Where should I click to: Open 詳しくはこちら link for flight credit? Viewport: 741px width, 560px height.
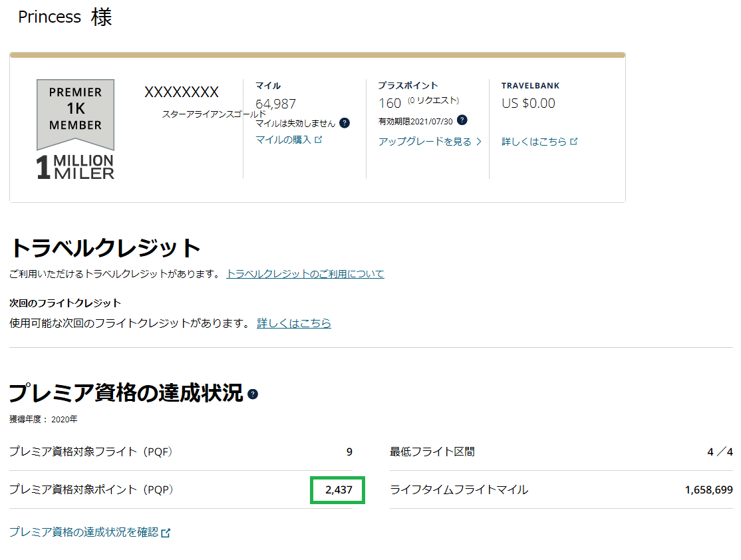tap(294, 323)
